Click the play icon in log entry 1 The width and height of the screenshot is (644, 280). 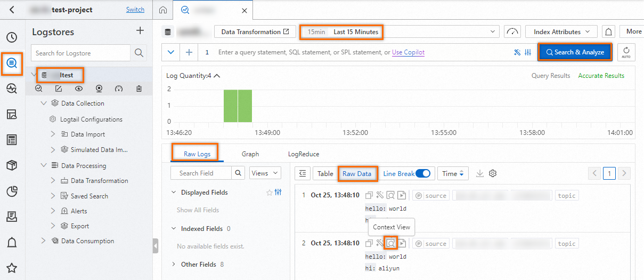click(402, 195)
